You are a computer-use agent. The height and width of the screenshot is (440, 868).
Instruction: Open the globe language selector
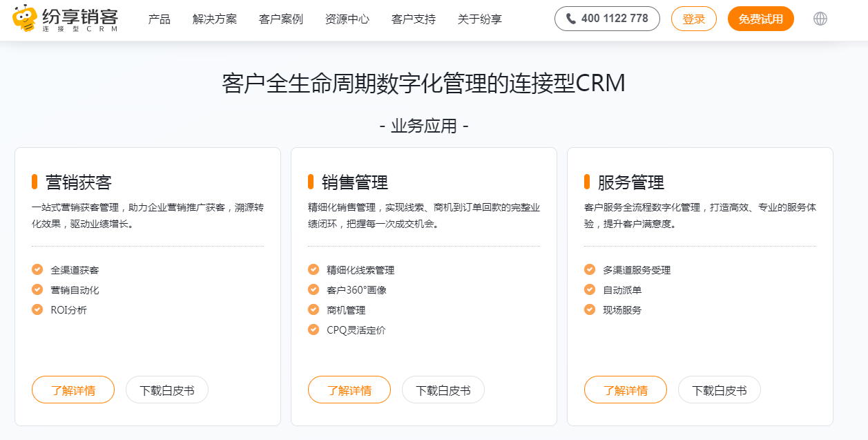tap(820, 19)
